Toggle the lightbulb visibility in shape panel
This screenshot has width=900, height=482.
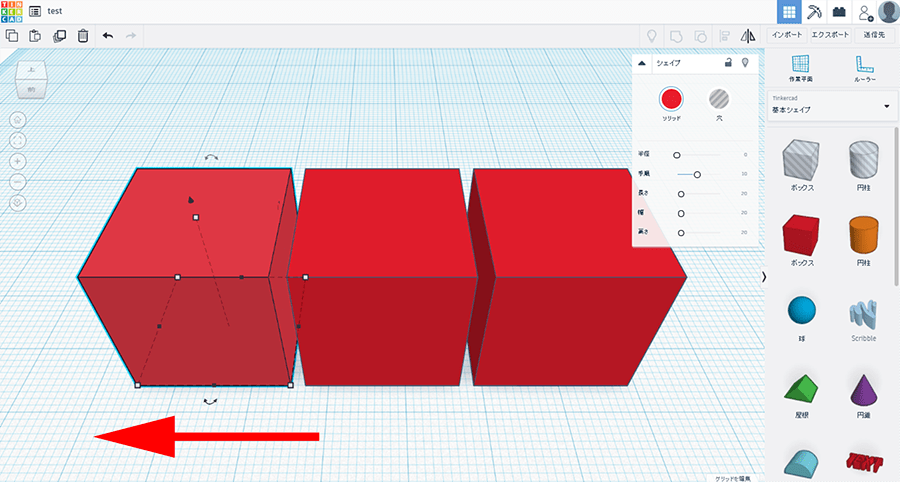click(744, 62)
